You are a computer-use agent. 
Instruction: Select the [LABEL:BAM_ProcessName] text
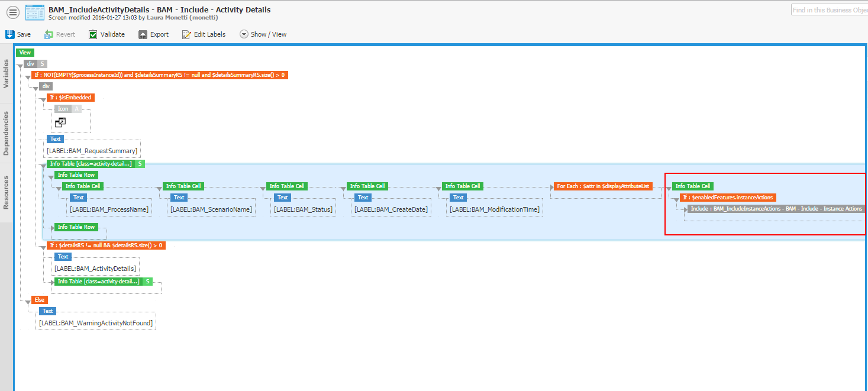coord(109,209)
